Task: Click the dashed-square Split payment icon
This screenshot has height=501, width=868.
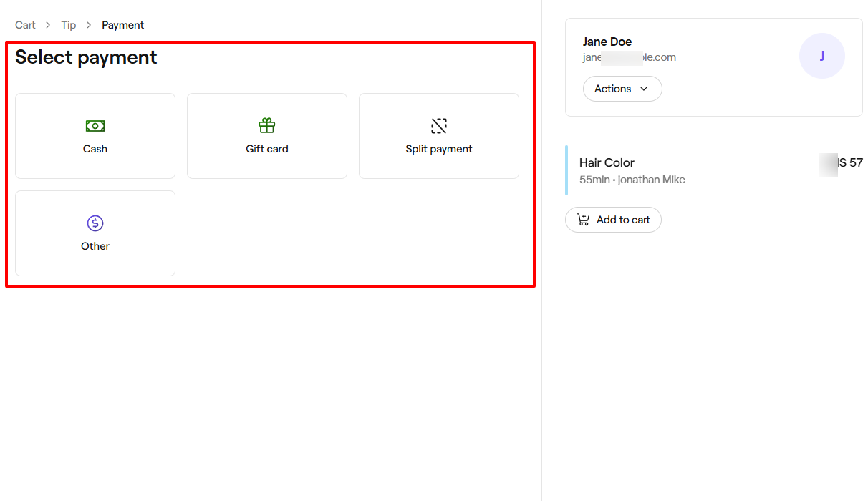Action: pos(439,126)
